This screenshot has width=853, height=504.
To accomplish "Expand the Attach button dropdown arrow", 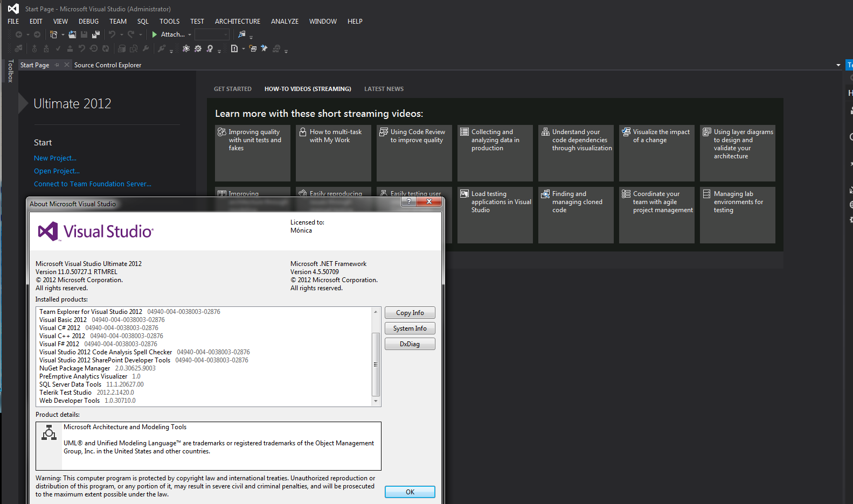I will point(190,34).
